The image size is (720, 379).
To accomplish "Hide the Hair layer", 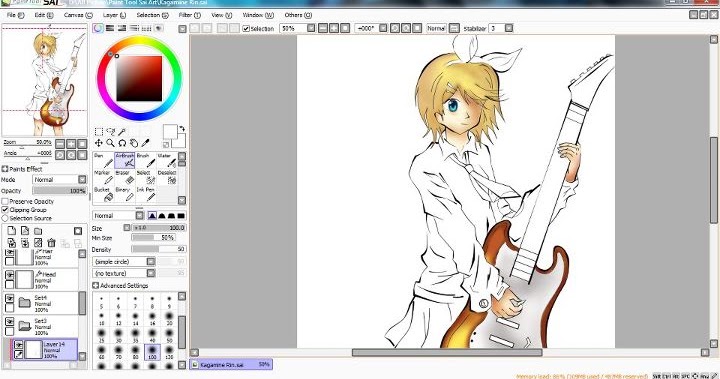I will pos(10,252).
